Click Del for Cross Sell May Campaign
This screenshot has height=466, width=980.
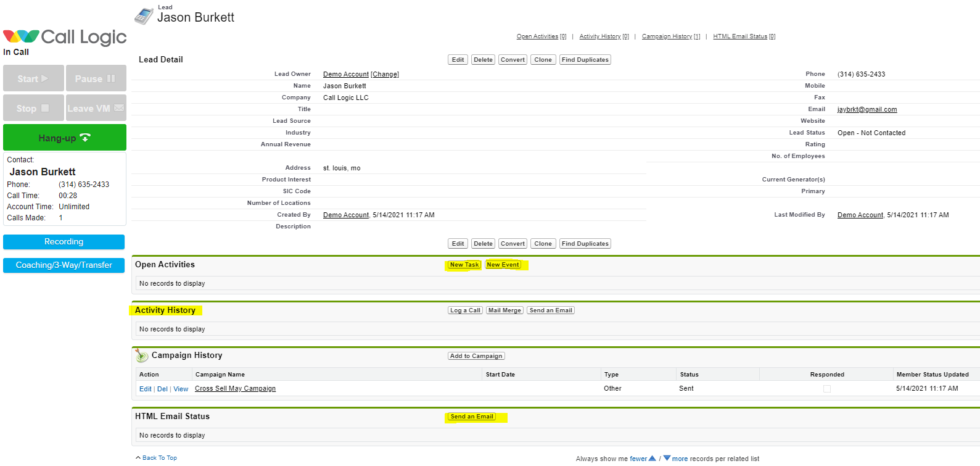click(x=162, y=389)
